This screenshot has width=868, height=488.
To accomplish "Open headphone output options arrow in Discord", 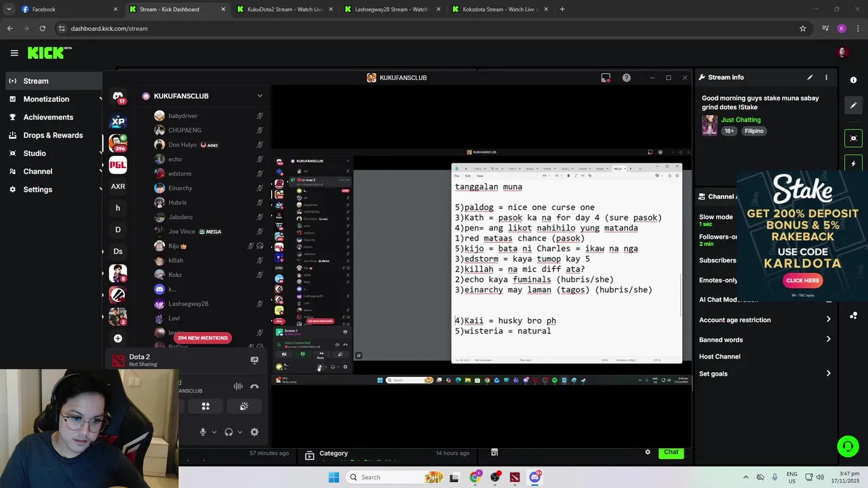I will coord(240,432).
